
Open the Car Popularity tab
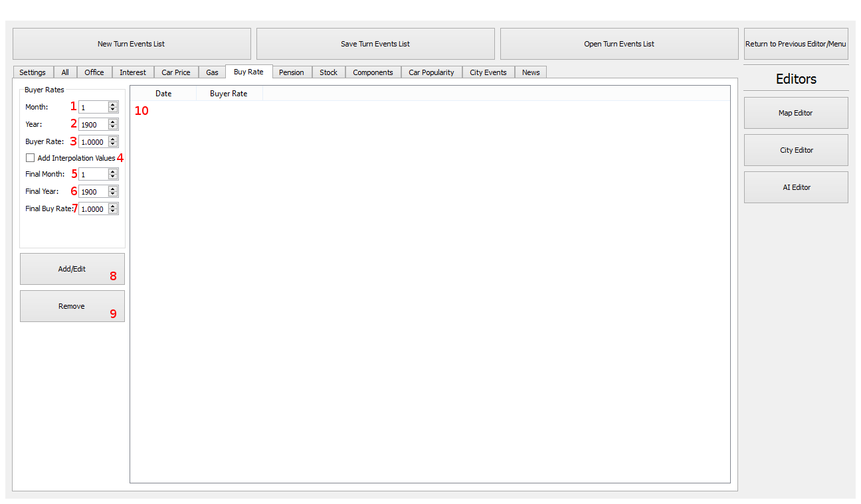click(431, 72)
